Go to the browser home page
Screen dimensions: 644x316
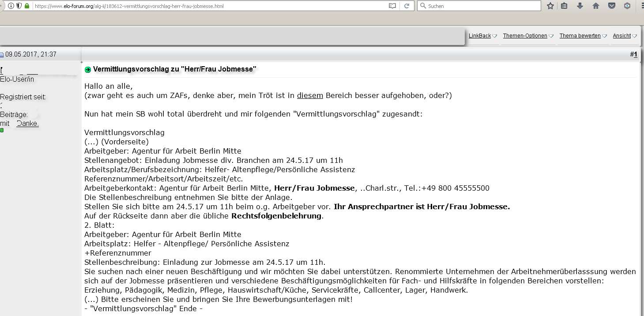(596, 6)
